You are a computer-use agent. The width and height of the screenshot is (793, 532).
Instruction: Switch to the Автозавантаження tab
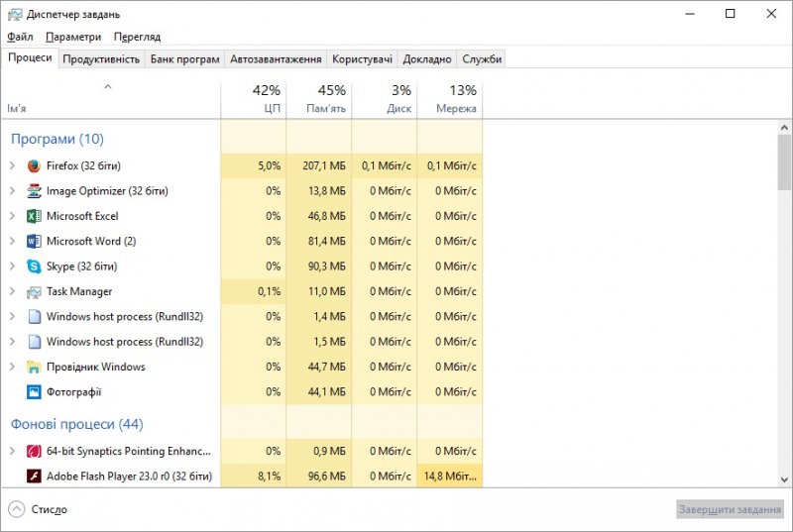click(276, 59)
